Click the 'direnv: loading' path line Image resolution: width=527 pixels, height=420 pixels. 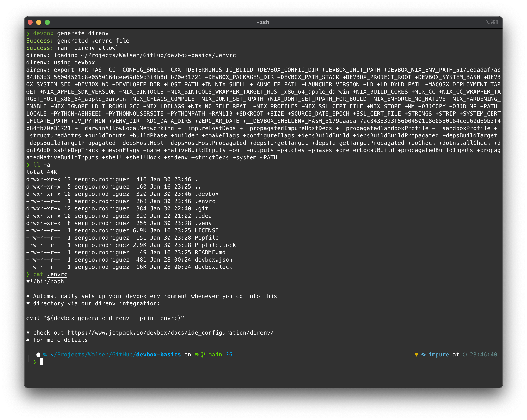[131, 55]
